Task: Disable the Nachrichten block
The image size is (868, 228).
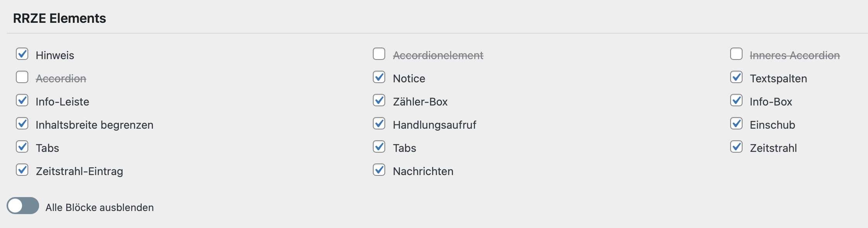Action: pos(379,171)
